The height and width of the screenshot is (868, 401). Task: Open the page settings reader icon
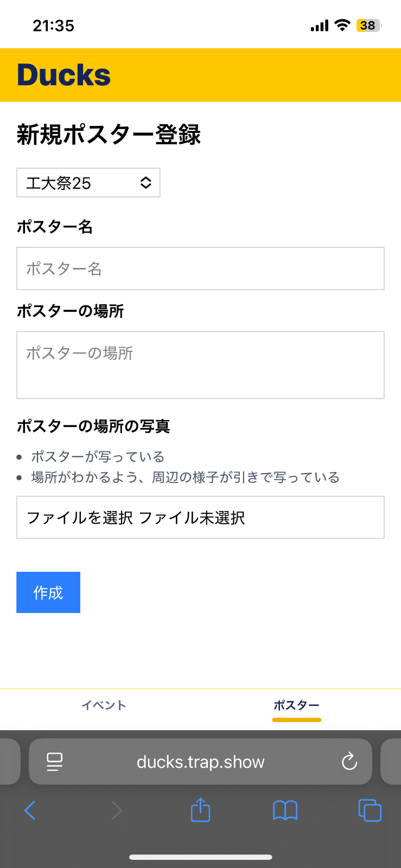(55, 762)
